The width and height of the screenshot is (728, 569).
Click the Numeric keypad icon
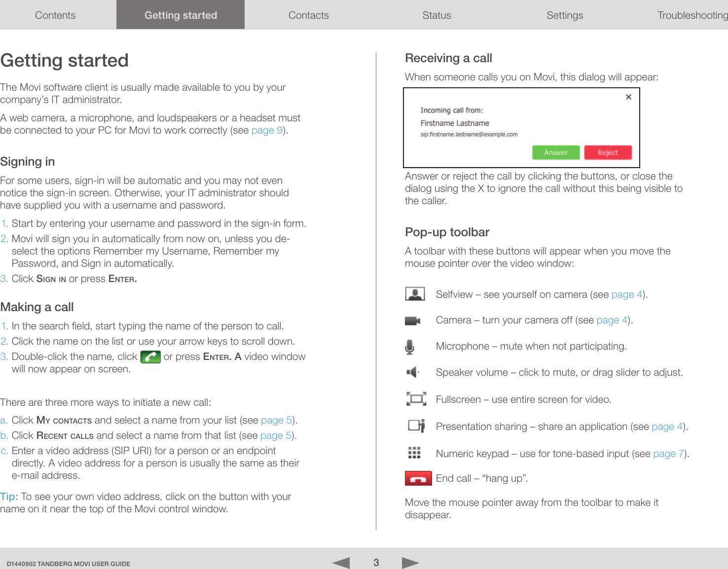tap(414, 453)
